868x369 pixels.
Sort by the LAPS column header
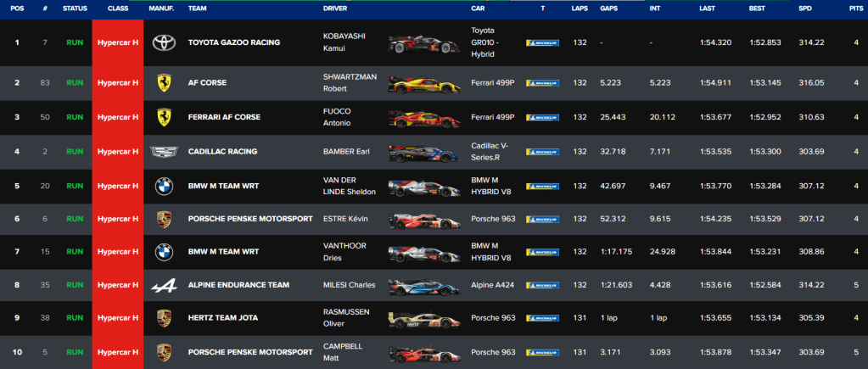(x=580, y=8)
